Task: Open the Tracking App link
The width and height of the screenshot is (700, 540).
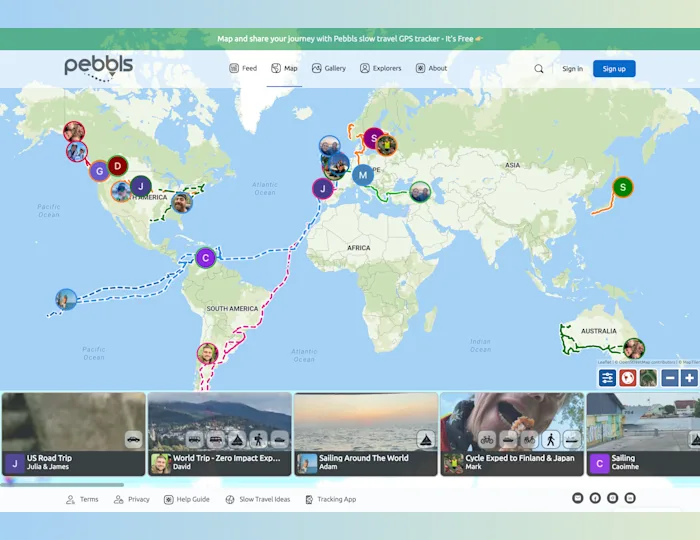Action: (x=331, y=499)
